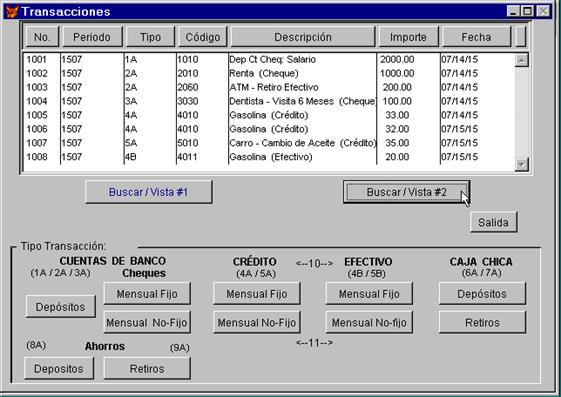
Task: Click the Fecha column header
Action: tap(476, 37)
